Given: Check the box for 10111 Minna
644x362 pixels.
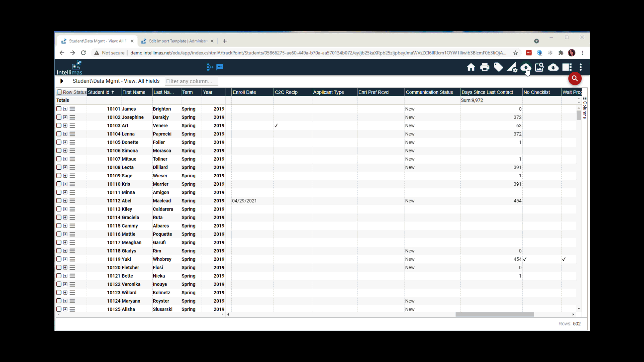Looking at the screenshot, I should pyautogui.click(x=59, y=192).
